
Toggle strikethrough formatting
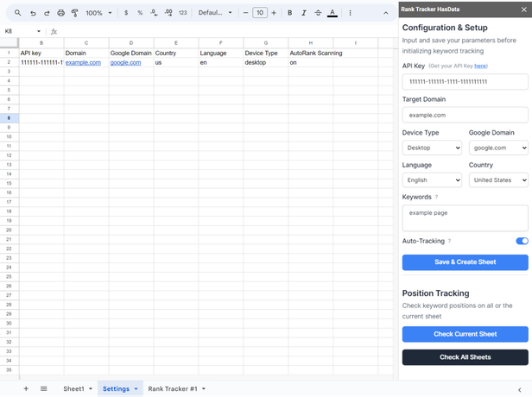318,13
